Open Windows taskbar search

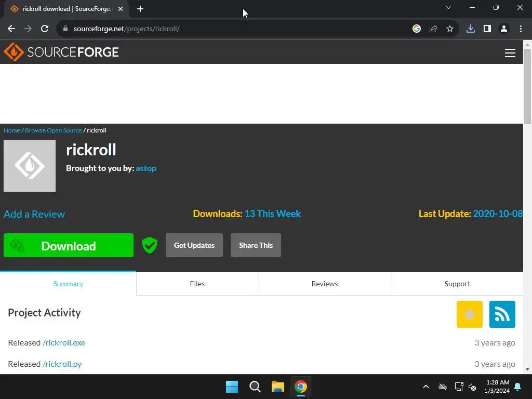tap(255, 387)
